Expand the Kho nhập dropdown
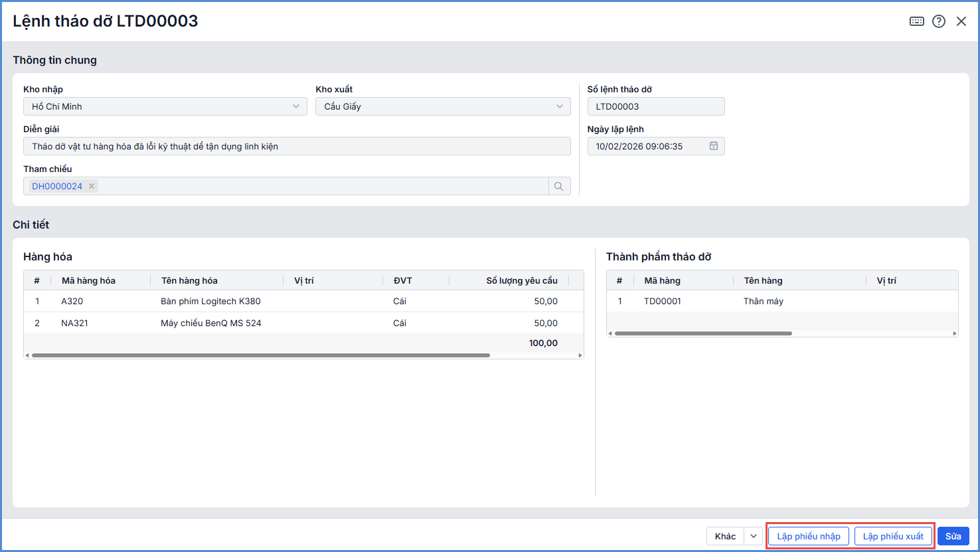The image size is (980, 552). coord(296,106)
